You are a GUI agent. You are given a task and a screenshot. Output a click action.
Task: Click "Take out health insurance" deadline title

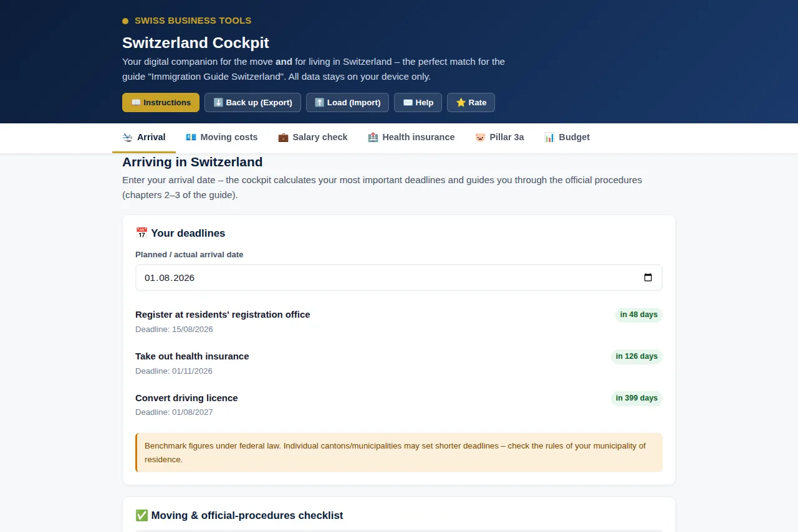point(192,356)
